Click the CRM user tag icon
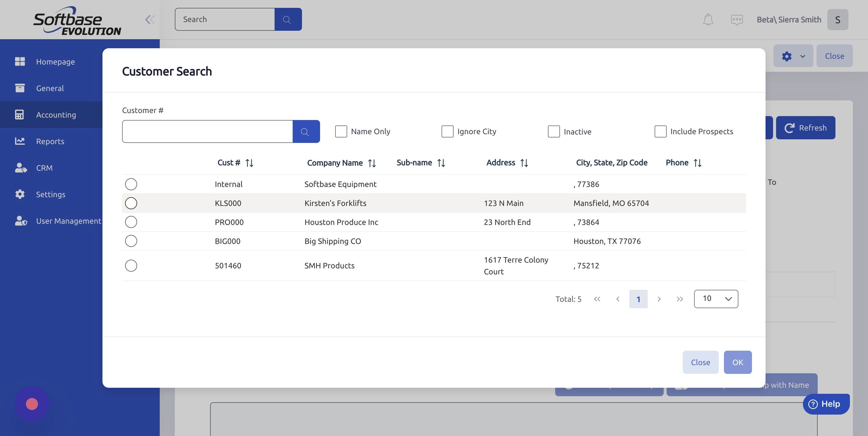The height and width of the screenshot is (436, 868). pyautogui.click(x=21, y=168)
